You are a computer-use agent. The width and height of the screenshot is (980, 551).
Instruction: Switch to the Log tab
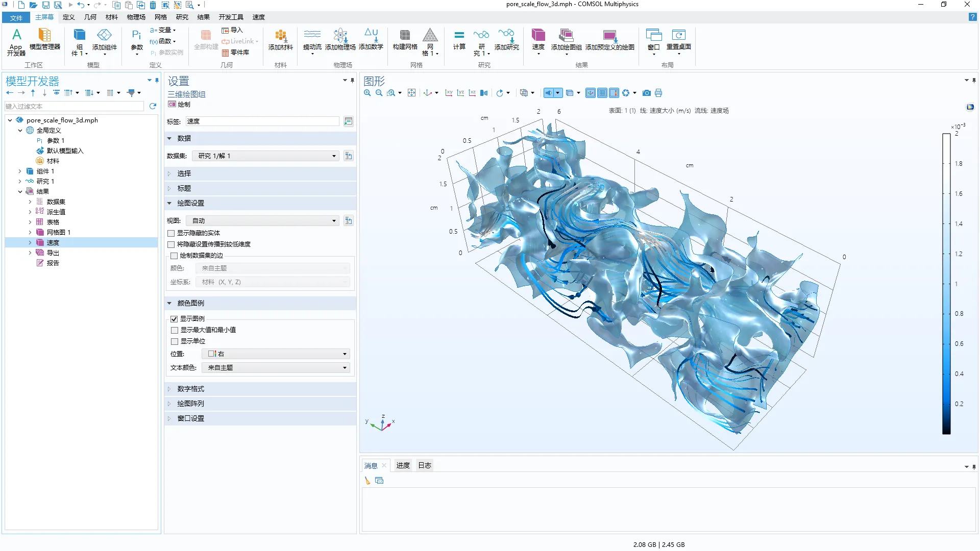(x=424, y=465)
